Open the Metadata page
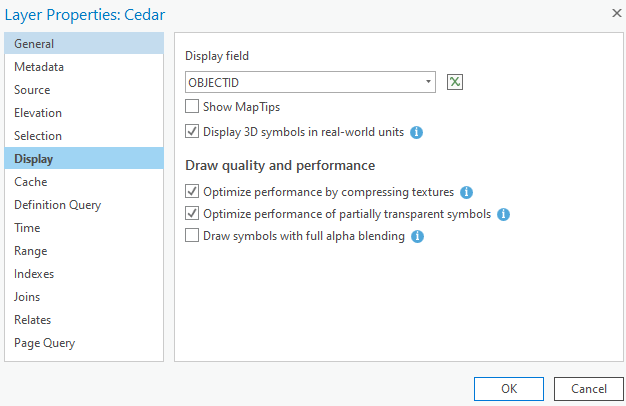Image resolution: width=626 pixels, height=406 pixels. click(39, 67)
